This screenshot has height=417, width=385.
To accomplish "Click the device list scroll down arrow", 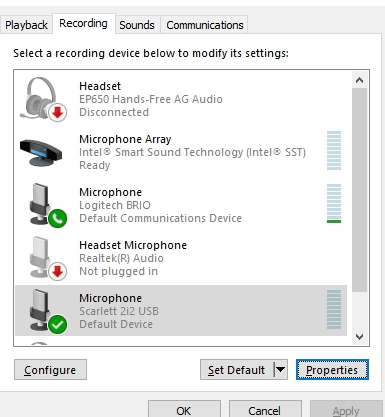I will (x=359, y=337).
